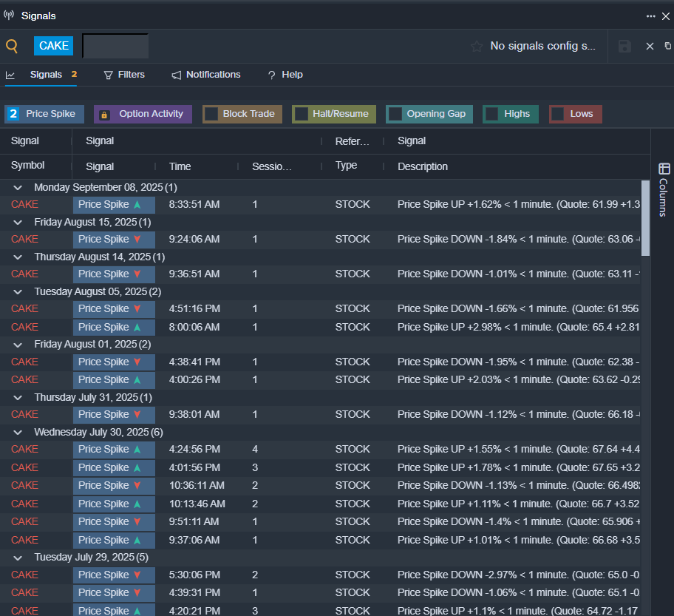
Task: Click the search magnifier icon
Action: point(12,46)
